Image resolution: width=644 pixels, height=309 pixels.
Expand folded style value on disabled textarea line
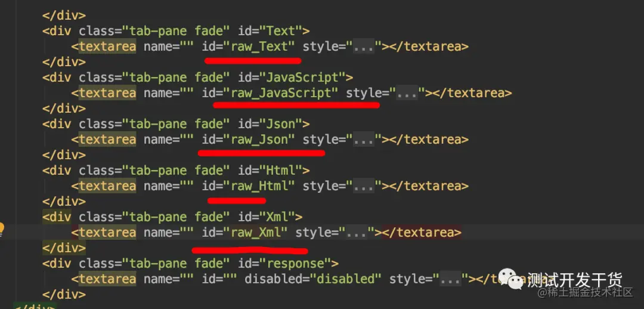(450, 279)
